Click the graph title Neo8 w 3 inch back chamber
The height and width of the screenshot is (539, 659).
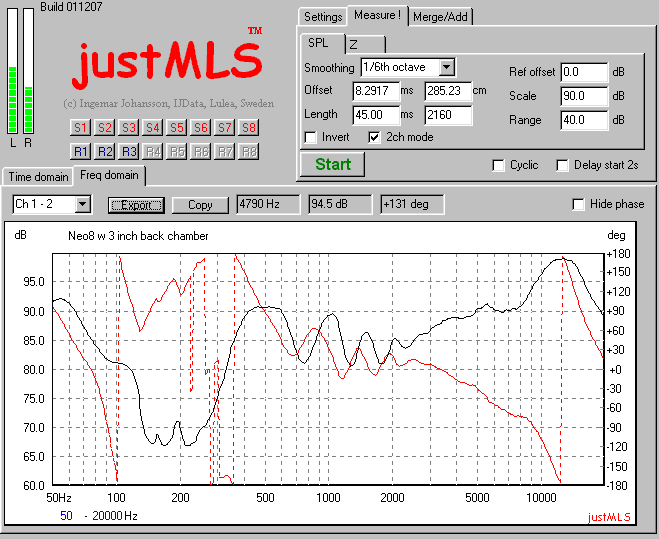pyautogui.click(x=138, y=236)
